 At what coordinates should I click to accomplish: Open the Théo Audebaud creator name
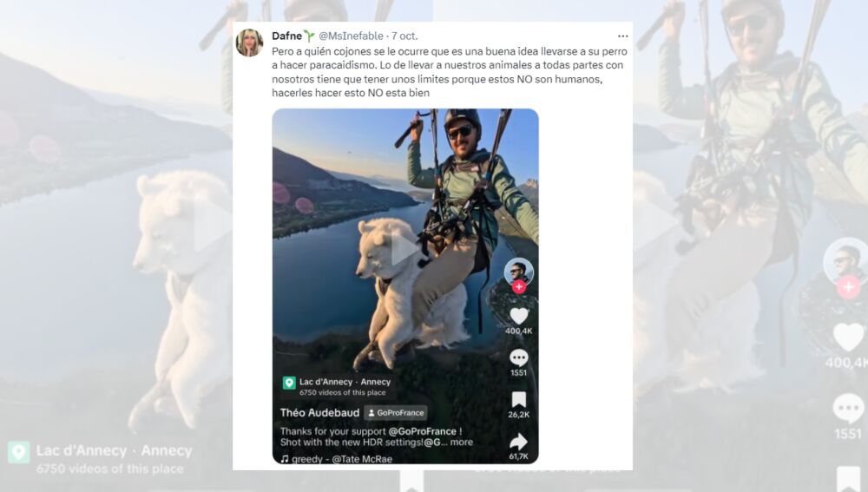point(319,413)
